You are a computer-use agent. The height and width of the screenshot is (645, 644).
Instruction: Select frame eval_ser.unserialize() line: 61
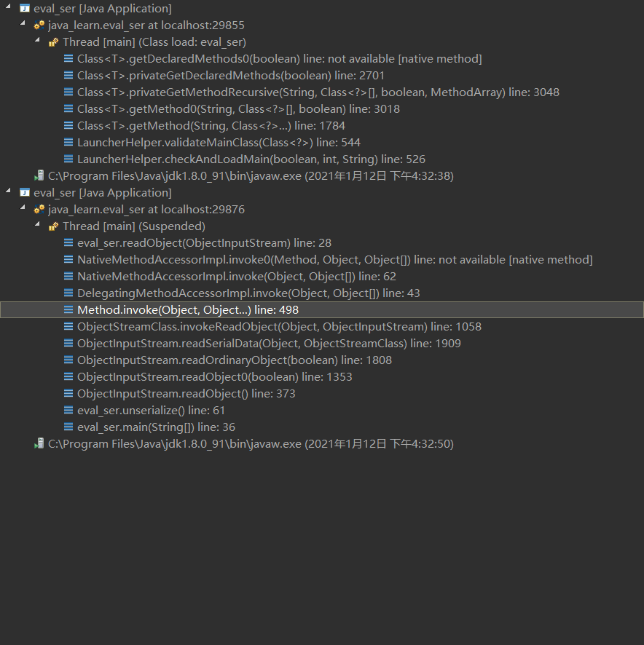pyautogui.click(x=151, y=411)
